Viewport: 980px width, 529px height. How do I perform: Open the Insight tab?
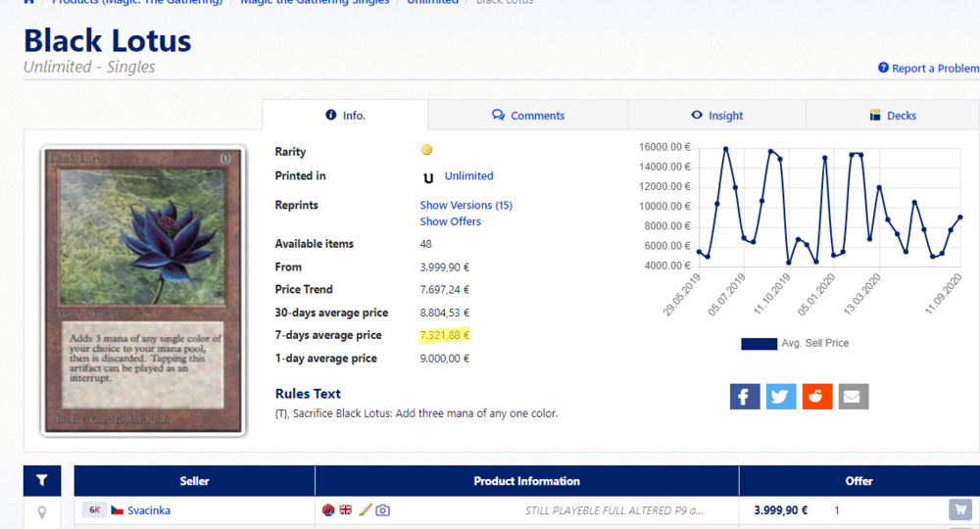[x=716, y=116]
